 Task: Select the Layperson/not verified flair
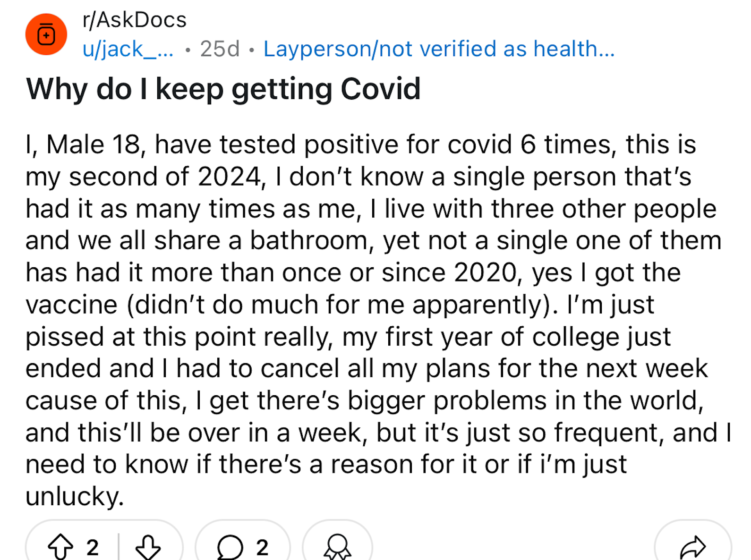pos(439,49)
